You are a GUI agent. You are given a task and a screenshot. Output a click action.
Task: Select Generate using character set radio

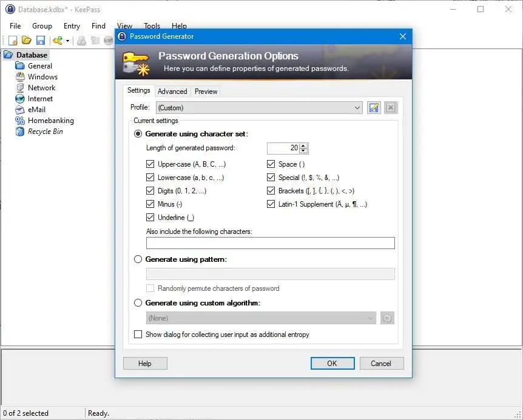[138, 134]
